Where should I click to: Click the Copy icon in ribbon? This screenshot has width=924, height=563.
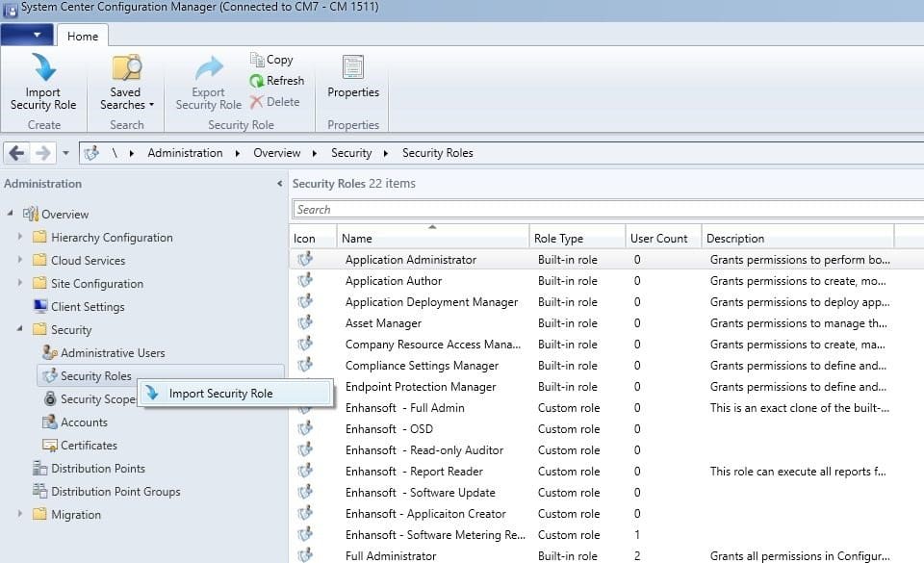[x=257, y=60]
